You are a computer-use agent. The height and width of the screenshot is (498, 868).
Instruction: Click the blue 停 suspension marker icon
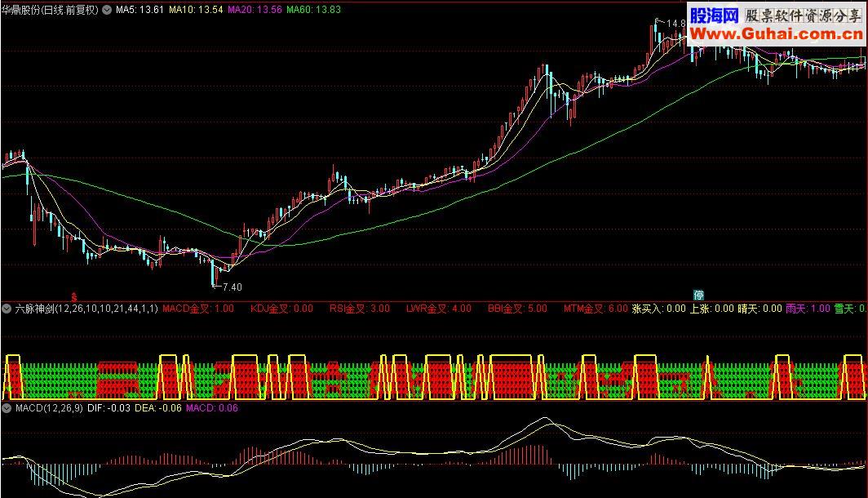(x=698, y=295)
